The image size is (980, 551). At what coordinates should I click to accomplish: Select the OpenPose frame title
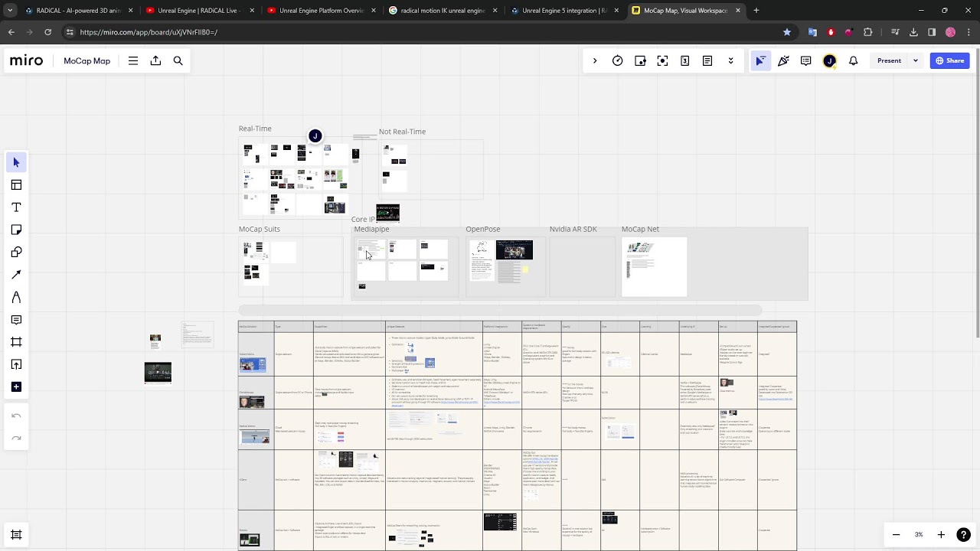coord(483,229)
